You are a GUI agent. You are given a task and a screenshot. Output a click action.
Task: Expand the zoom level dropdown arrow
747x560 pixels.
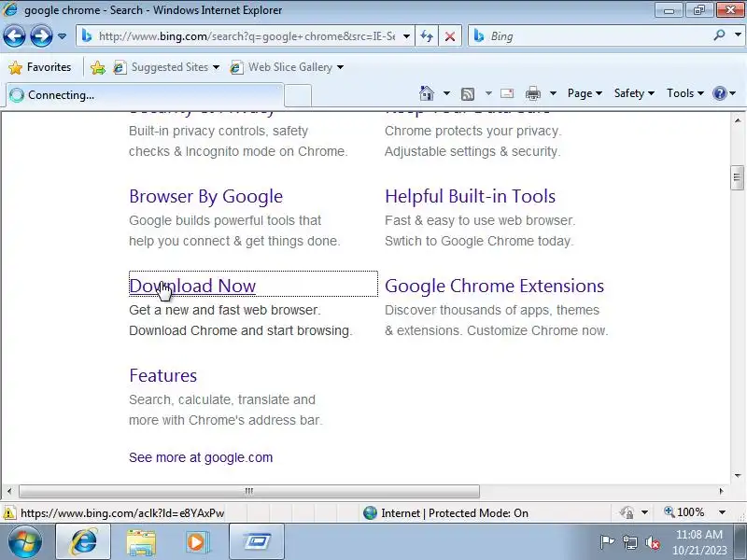[x=722, y=512]
